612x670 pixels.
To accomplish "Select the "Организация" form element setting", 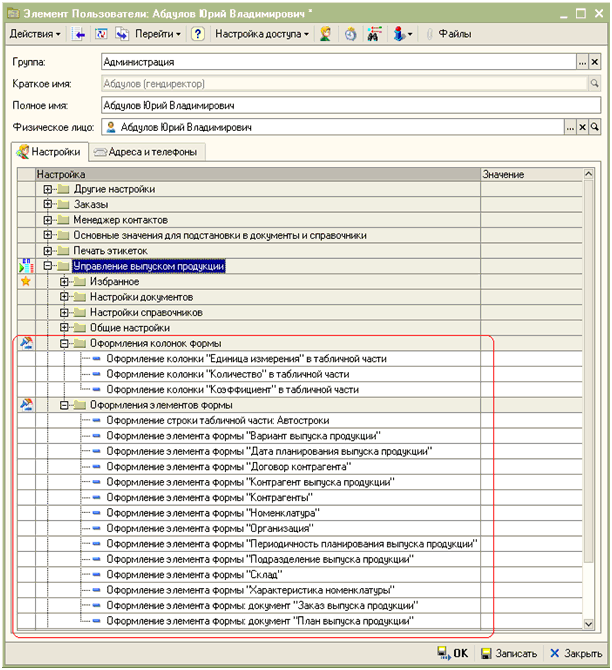I will (210, 529).
